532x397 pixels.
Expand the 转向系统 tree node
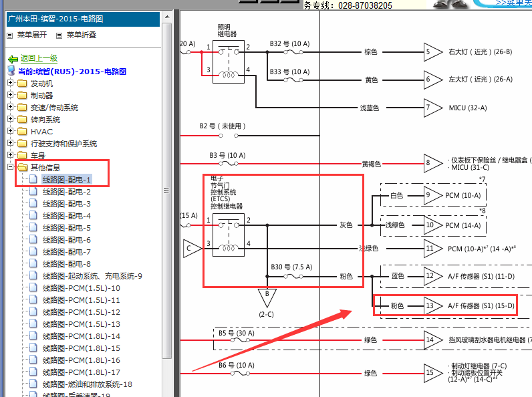[10, 119]
